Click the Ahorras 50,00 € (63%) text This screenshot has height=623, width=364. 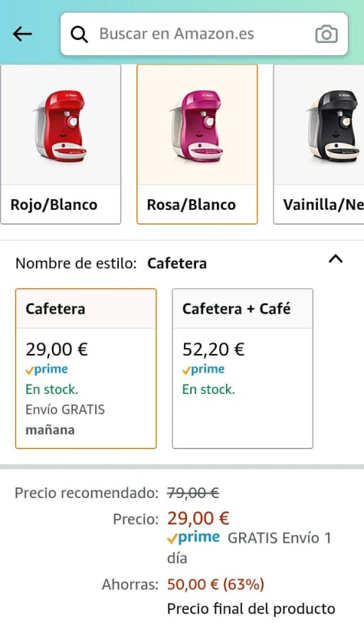point(183,585)
